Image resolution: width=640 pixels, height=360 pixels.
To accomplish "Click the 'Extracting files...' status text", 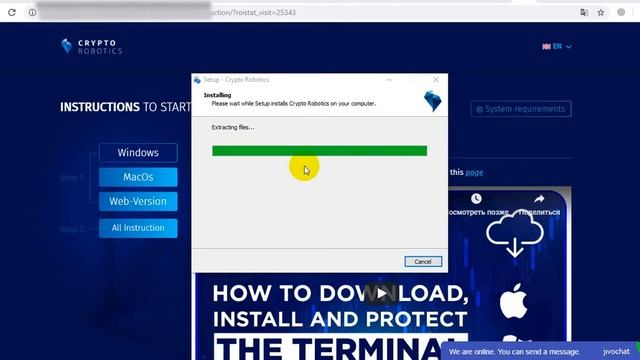I will pyautogui.click(x=233, y=127).
